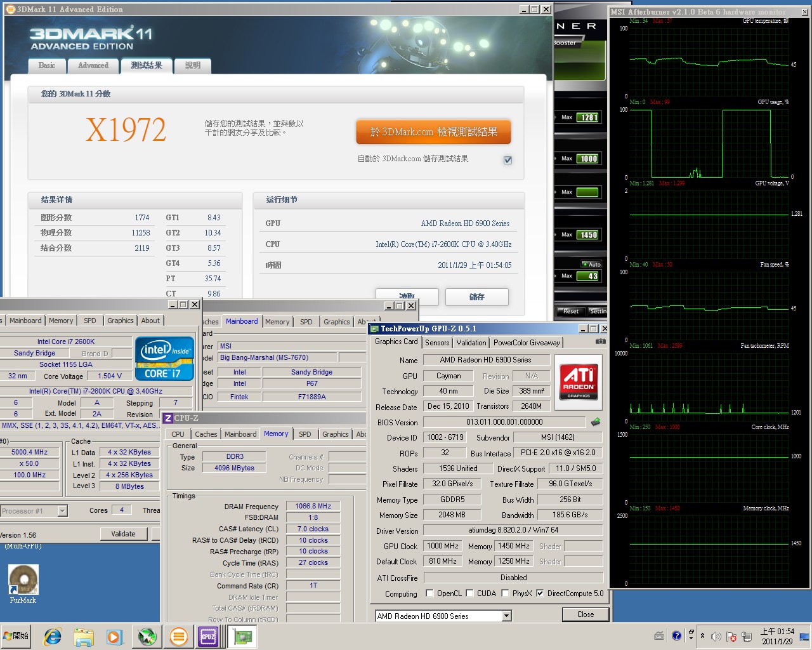This screenshot has width=812, height=650.
Task: Click the Afterburner core voltage 1281 value box
Action: click(x=589, y=117)
